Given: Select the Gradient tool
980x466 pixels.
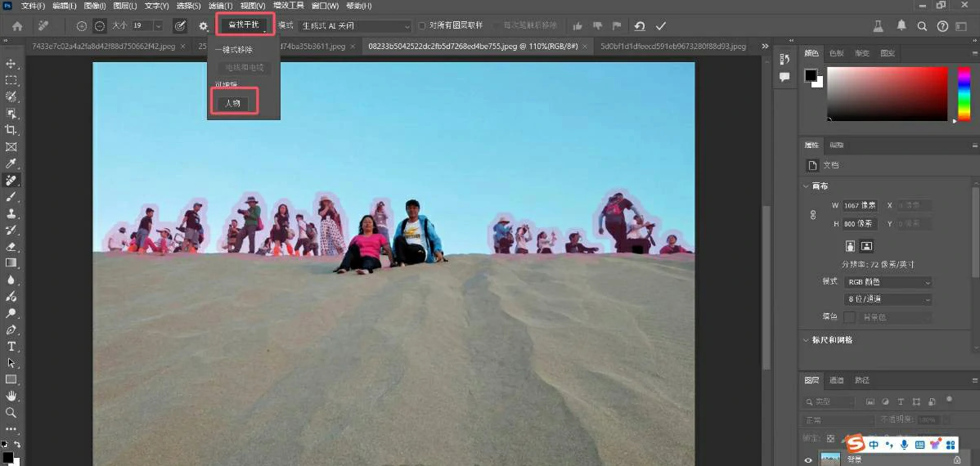Looking at the screenshot, I should click(x=11, y=263).
